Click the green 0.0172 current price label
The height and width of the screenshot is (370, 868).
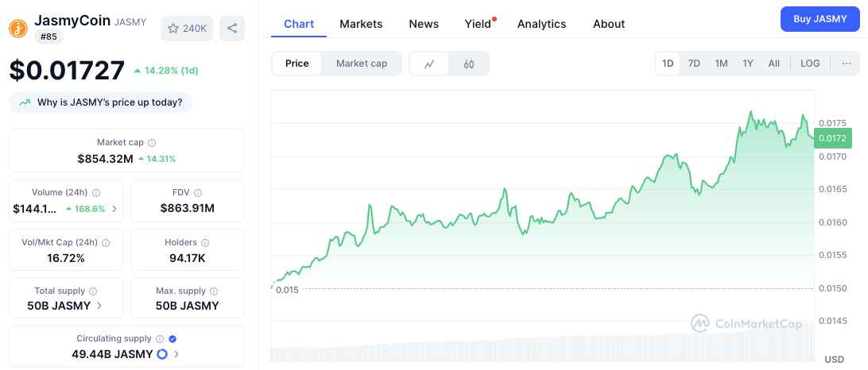832,137
